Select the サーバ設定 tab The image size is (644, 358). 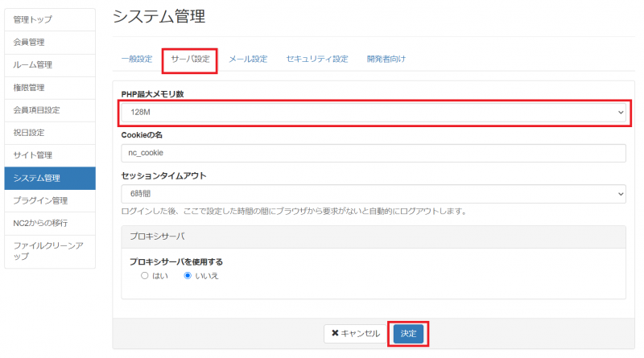point(190,60)
